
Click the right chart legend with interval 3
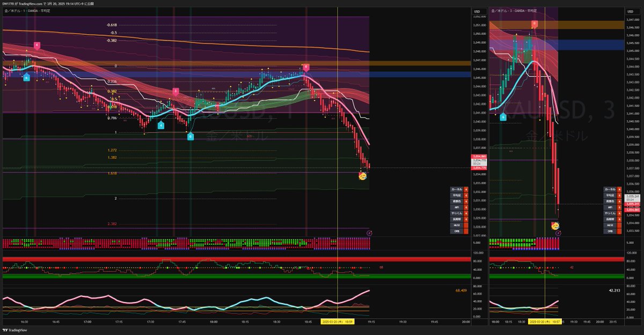(514, 11)
